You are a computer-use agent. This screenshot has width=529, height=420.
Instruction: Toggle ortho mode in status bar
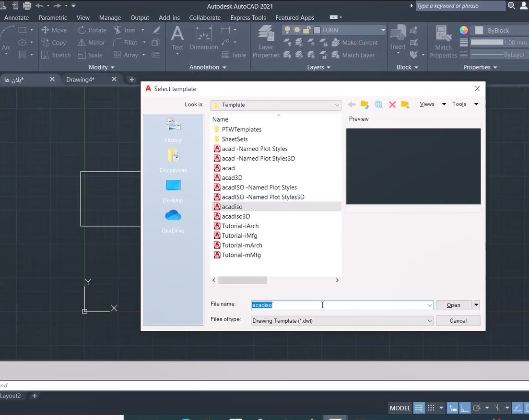pos(465,408)
